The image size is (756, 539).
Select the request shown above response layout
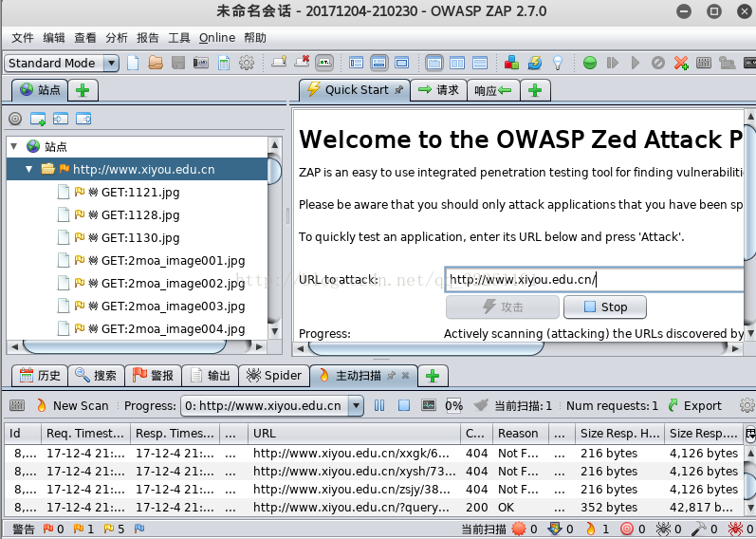[480, 63]
